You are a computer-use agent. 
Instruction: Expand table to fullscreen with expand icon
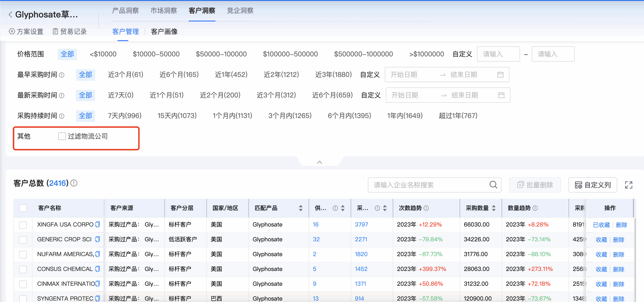point(629,185)
